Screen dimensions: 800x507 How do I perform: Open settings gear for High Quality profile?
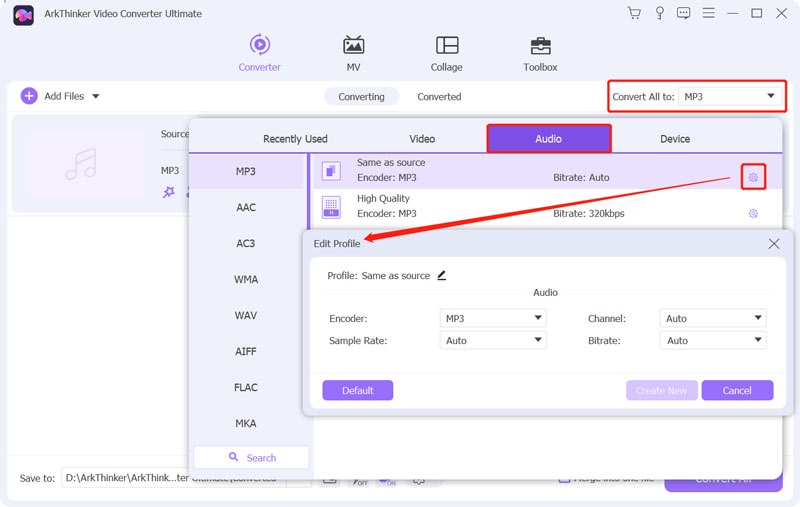pos(753,213)
